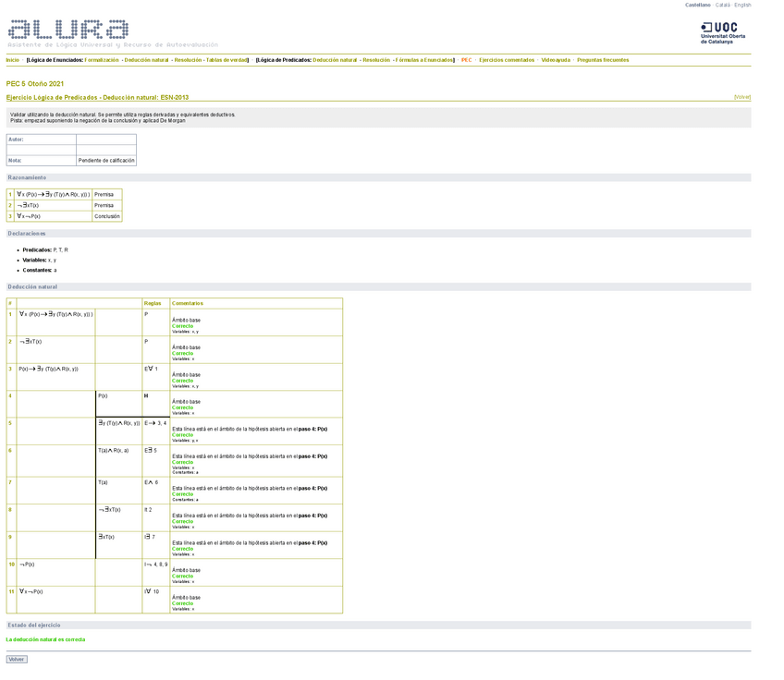784x680 pixels.
Task: Click the [Volver] link at top right
Action: 741,97
